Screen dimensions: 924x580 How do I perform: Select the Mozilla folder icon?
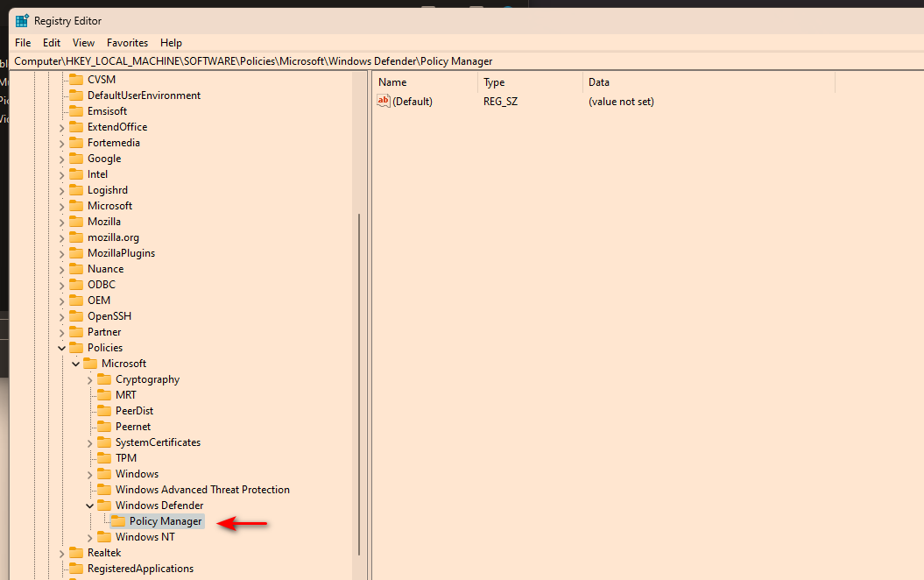point(76,222)
